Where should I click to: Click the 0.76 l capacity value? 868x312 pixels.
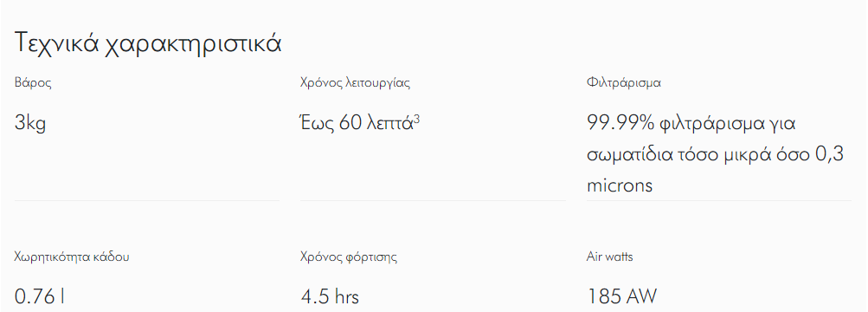(x=39, y=297)
